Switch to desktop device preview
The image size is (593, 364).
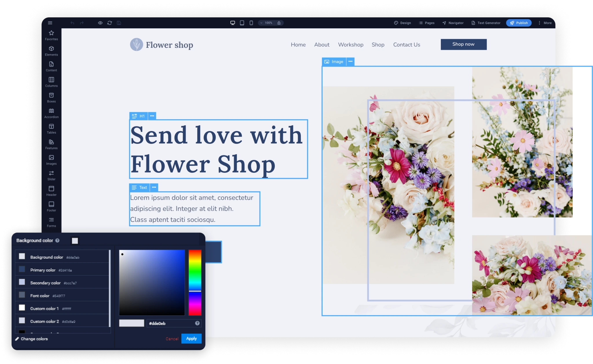click(x=233, y=23)
